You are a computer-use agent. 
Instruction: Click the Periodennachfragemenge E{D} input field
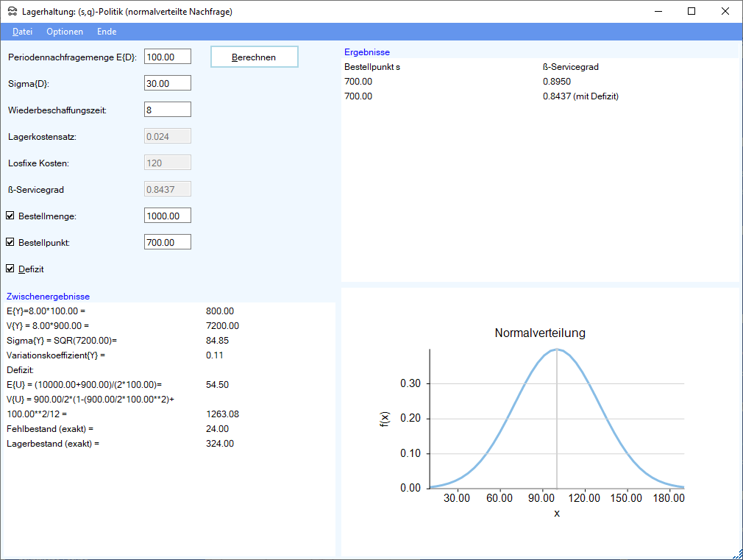click(x=167, y=57)
